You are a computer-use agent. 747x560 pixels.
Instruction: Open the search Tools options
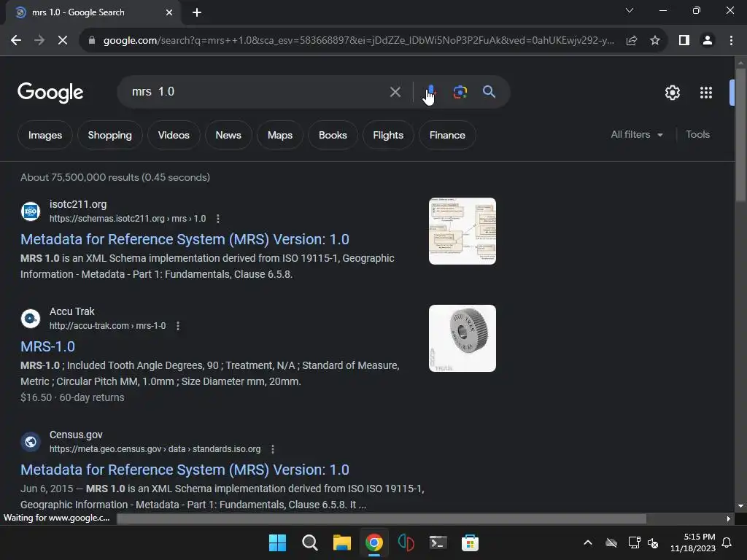pyautogui.click(x=697, y=135)
